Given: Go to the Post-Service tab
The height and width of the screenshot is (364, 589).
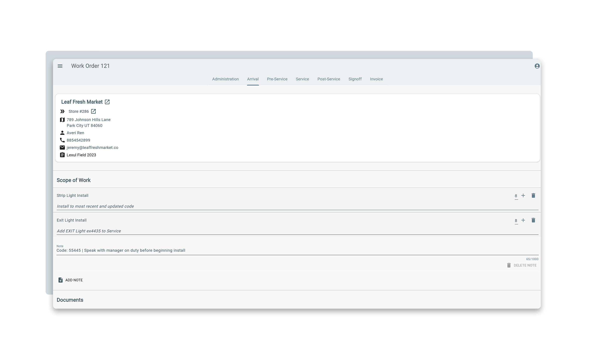Looking at the screenshot, I should tap(329, 79).
